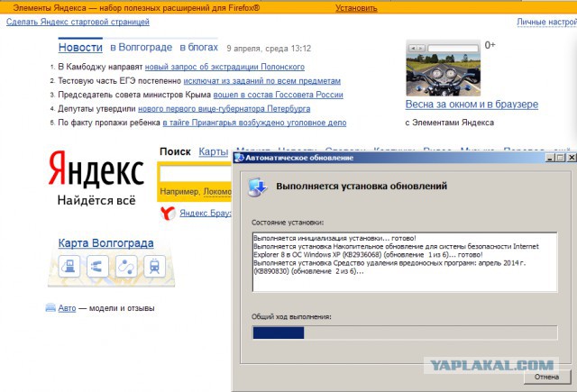Viewport: 577px width, 392px height.
Task: Click the Yandex search input field
Action: click(196, 174)
